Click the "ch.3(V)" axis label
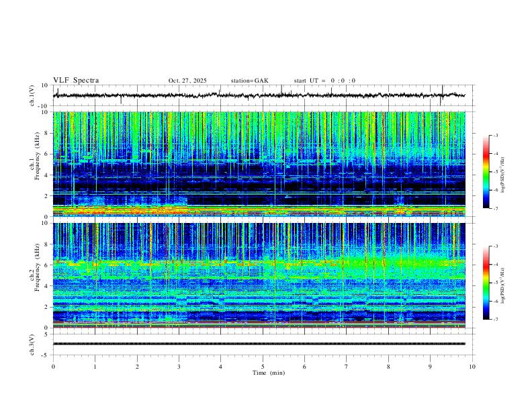This screenshot has width=532, height=411. point(32,345)
